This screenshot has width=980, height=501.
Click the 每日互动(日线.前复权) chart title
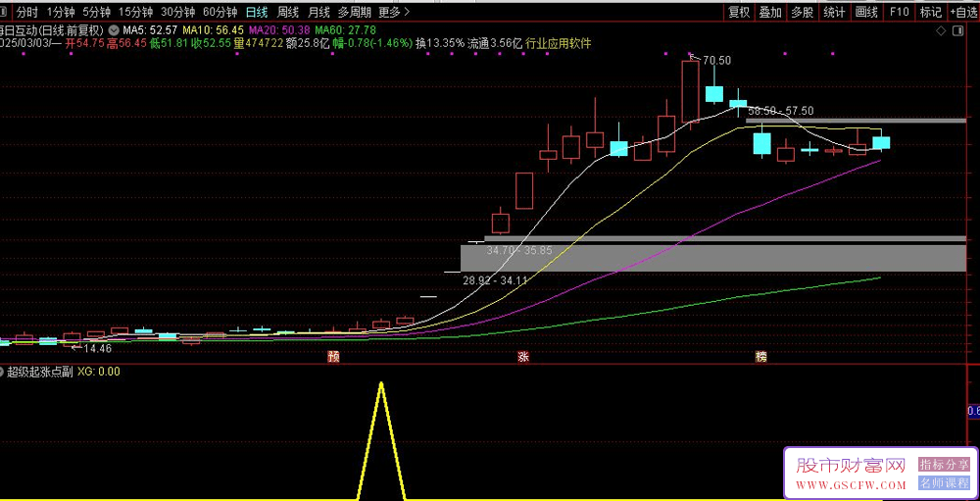pos(53,30)
